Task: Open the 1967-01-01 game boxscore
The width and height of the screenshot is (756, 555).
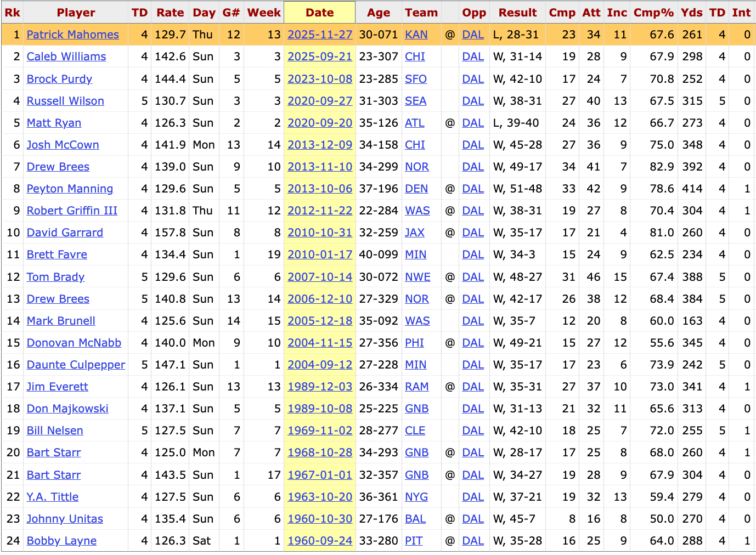Action: pyautogui.click(x=320, y=475)
